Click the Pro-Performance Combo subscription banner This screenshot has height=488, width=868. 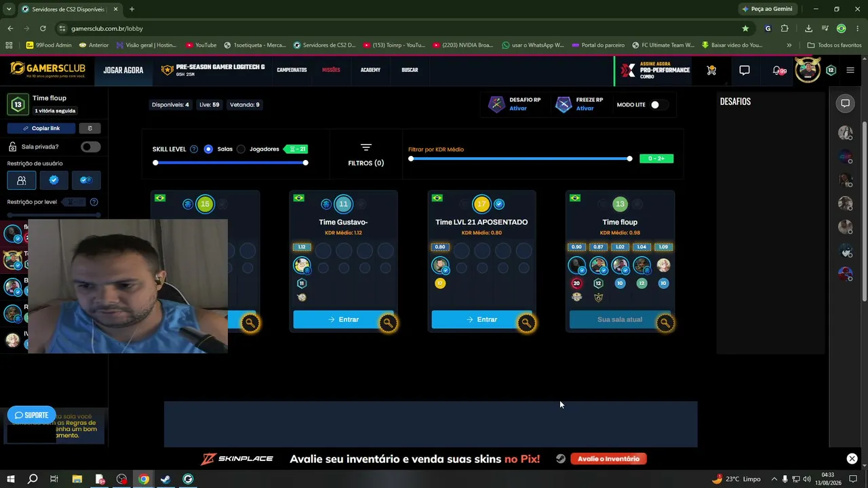pos(654,70)
